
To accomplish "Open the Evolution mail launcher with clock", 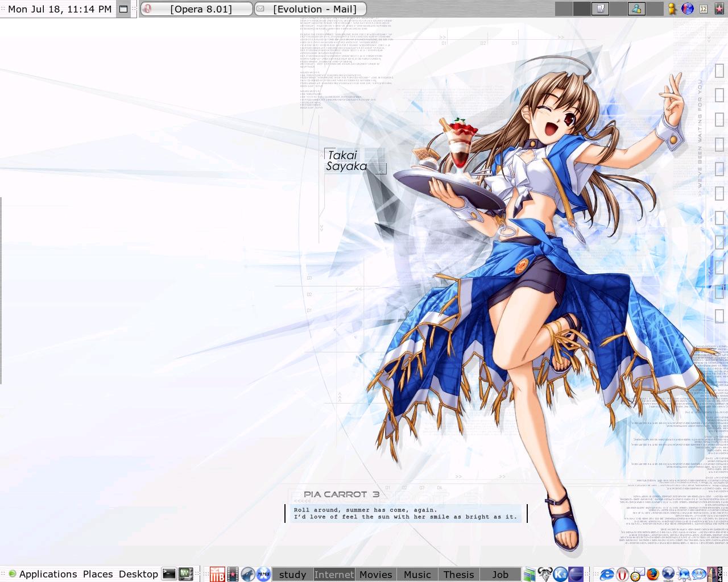I will 638,575.
